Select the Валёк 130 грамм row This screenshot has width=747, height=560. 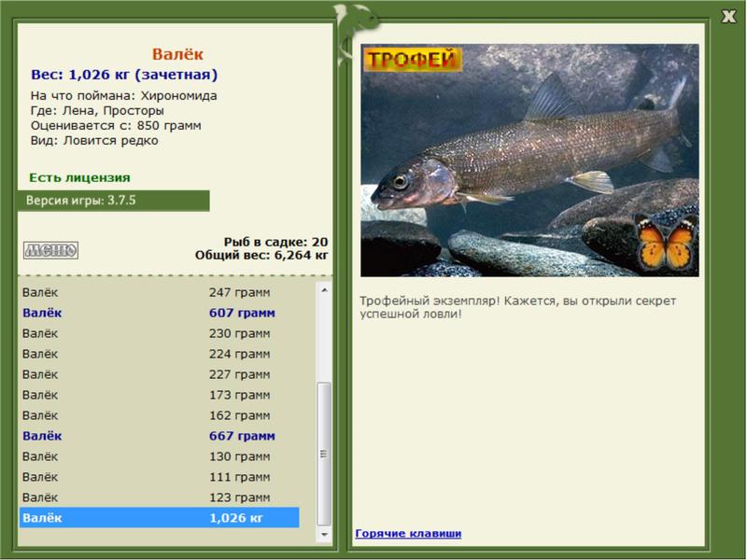point(159,456)
